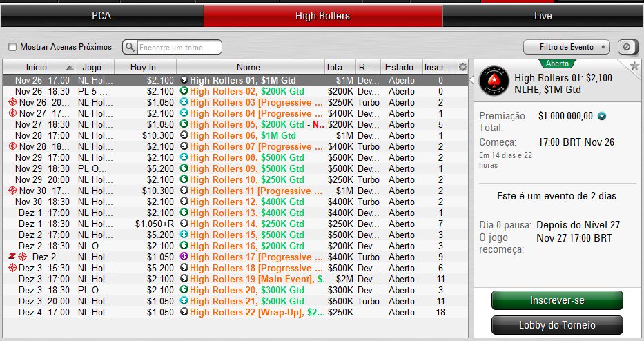Select High Rollers 14, $250K Gtd
Viewport: 644px width, 341px height.
(x=235, y=224)
